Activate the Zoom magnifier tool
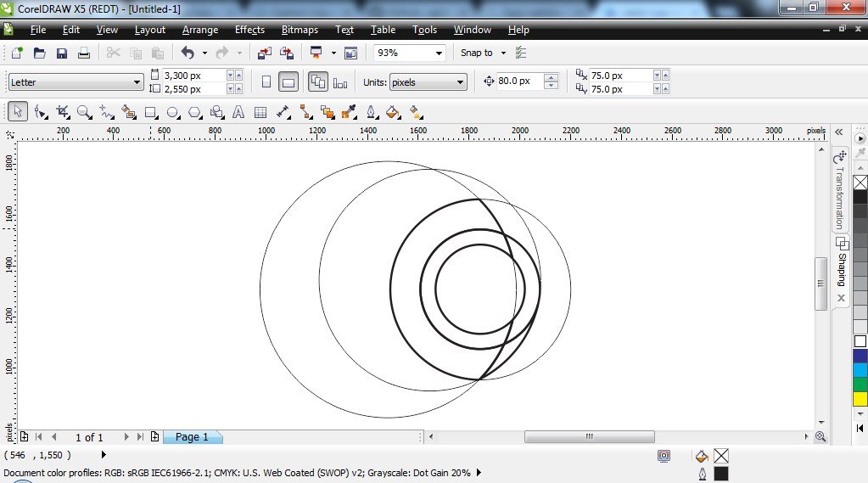Screen dimensions: 868x483 tap(84, 112)
